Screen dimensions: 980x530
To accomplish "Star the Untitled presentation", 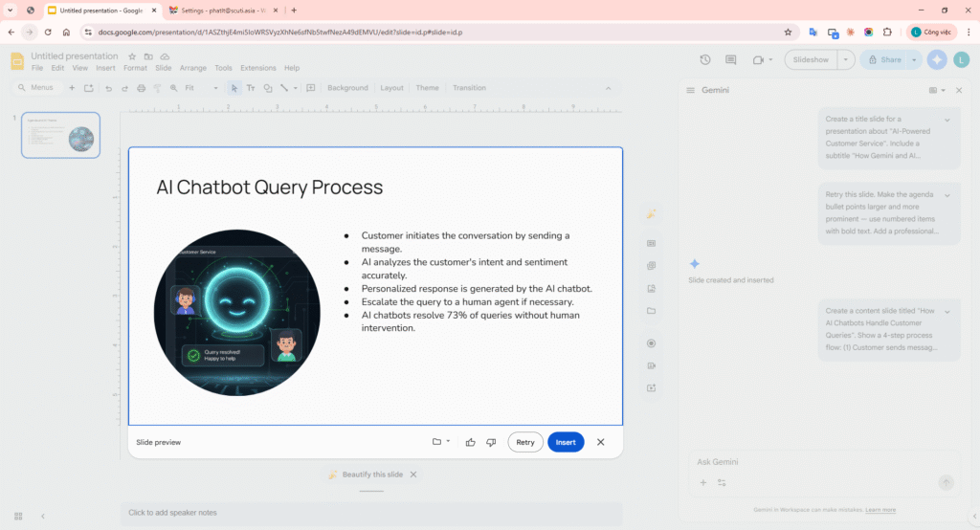I will coord(132,56).
